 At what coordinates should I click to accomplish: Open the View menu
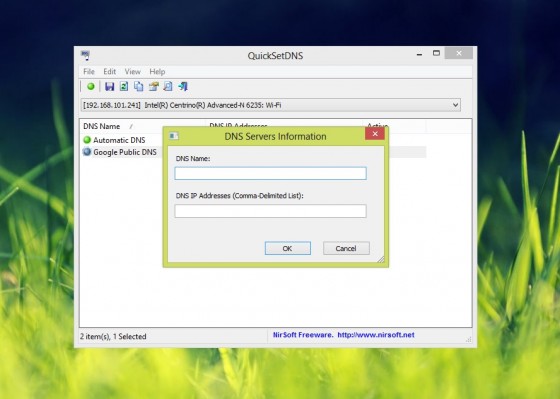pyautogui.click(x=132, y=71)
